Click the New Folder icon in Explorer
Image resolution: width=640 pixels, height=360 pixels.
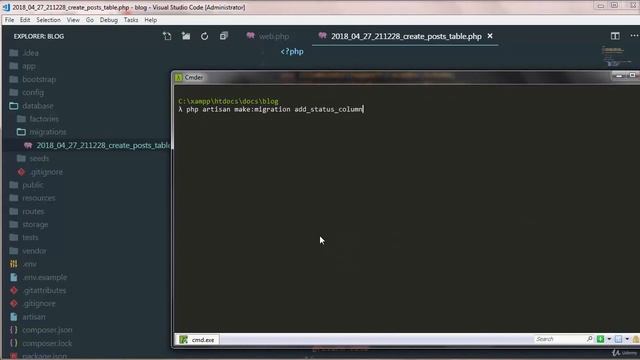coord(186,36)
